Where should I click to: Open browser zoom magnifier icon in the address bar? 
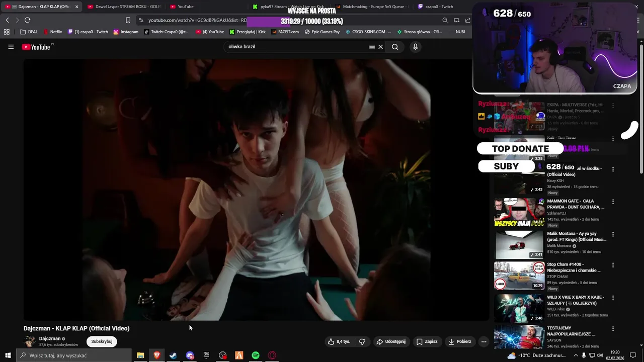click(445, 20)
